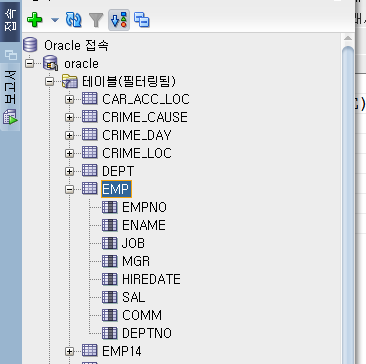
Task: Click the COMM column icon
Action: [109, 315]
